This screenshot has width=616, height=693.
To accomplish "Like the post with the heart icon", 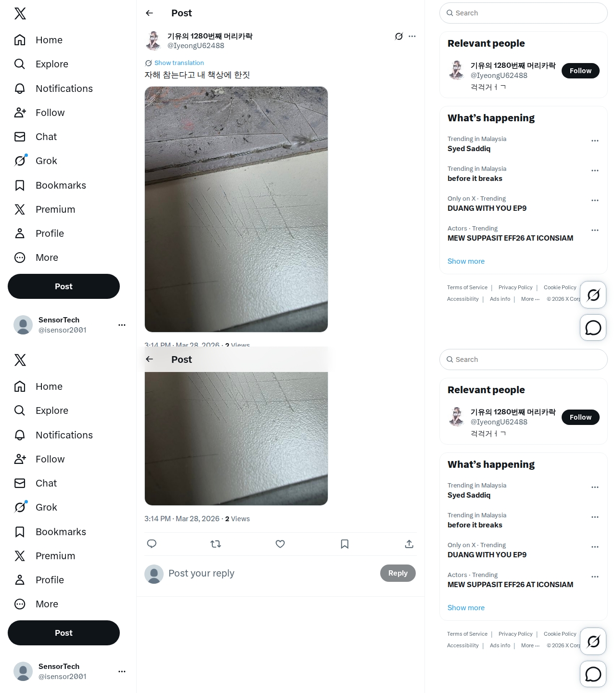I will tap(280, 544).
